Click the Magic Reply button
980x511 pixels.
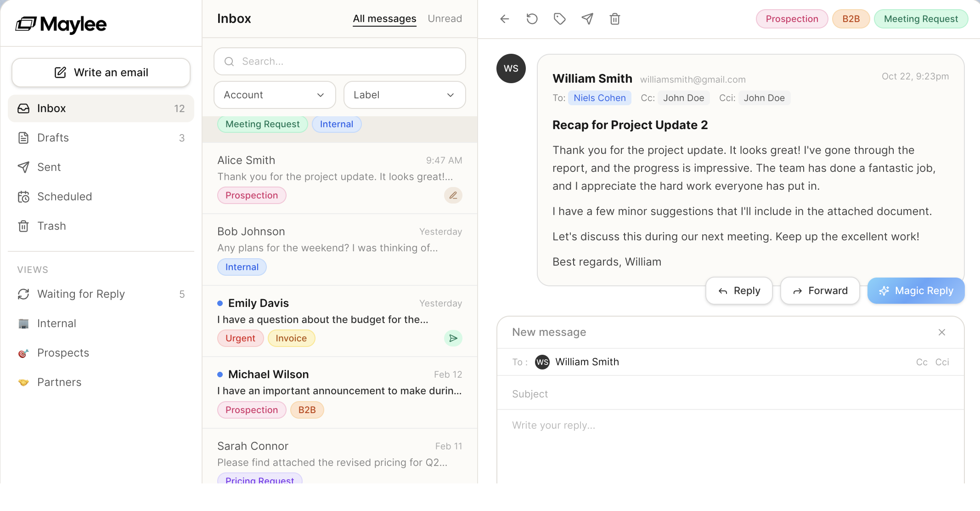(916, 291)
